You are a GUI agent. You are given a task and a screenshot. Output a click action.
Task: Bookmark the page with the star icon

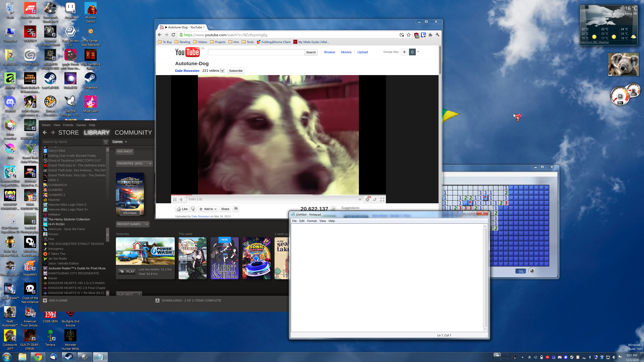click(409, 35)
